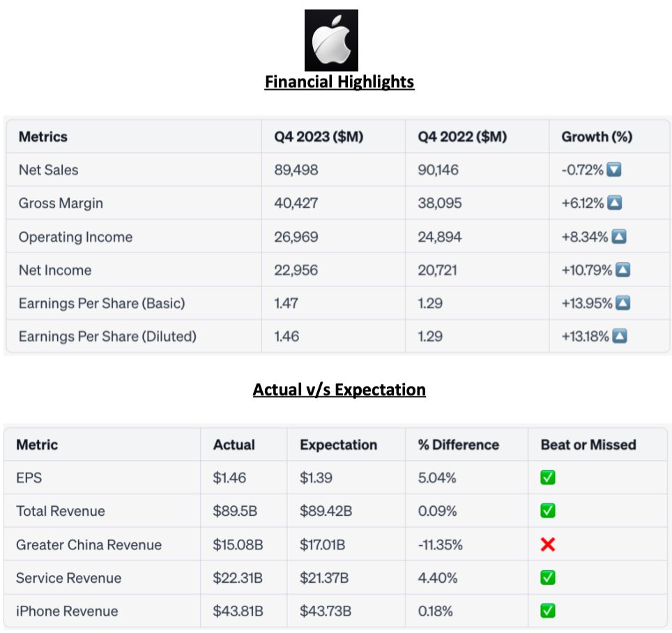Click the Growth (%) column header
The width and height of the screenshot is (672, 633).
(597, 137)
